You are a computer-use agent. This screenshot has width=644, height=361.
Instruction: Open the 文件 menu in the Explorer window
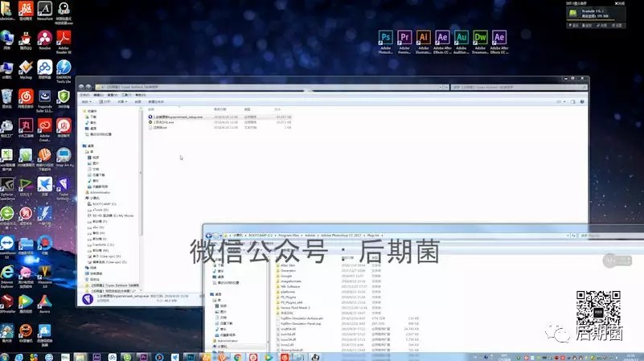(84, 95)
